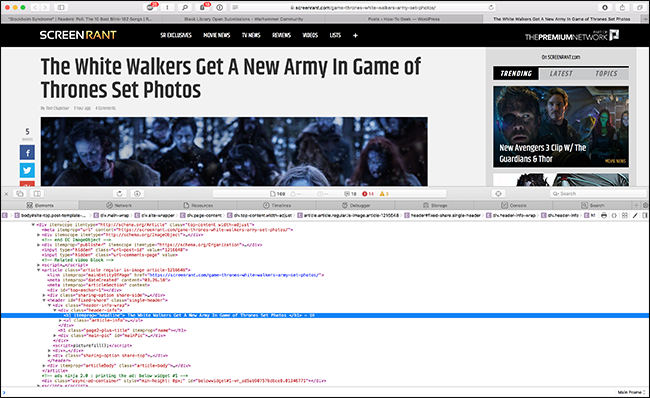
Task: Open LISTS in site navigation
Action: coord(335,35)
